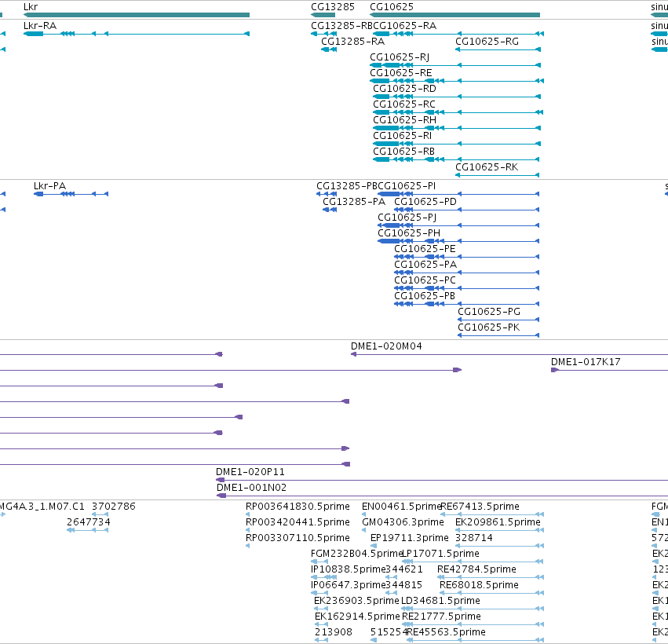Select the Lkr gene label
Screen dimensions: 668x644
pyautogui.click(x=31, y=6)
